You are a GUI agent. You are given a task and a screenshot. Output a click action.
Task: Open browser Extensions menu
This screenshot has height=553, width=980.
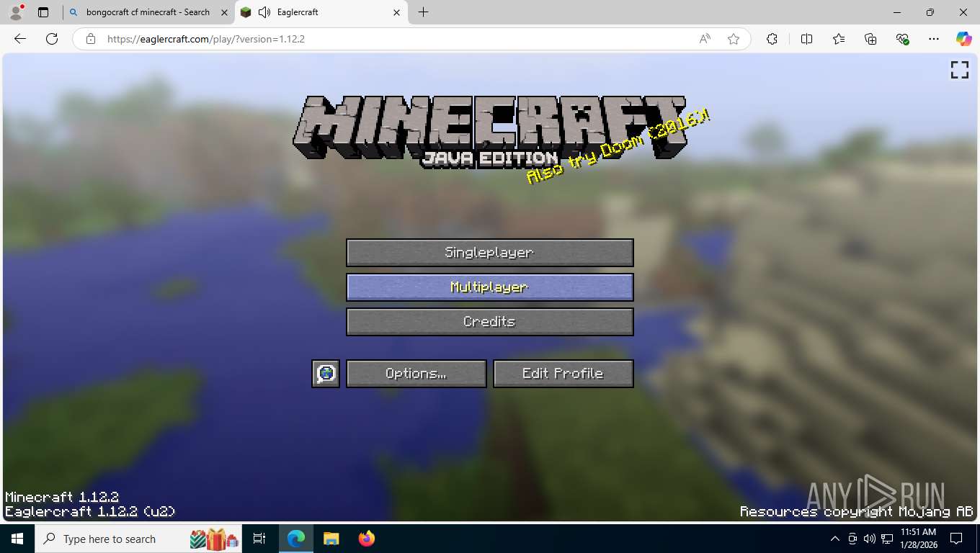click(x=772, y=39)
